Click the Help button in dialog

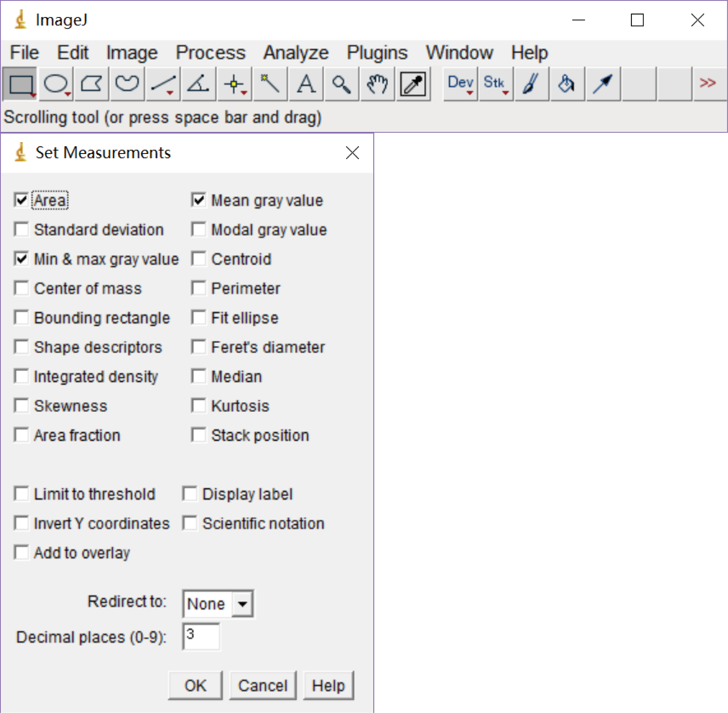click(328, 685)
